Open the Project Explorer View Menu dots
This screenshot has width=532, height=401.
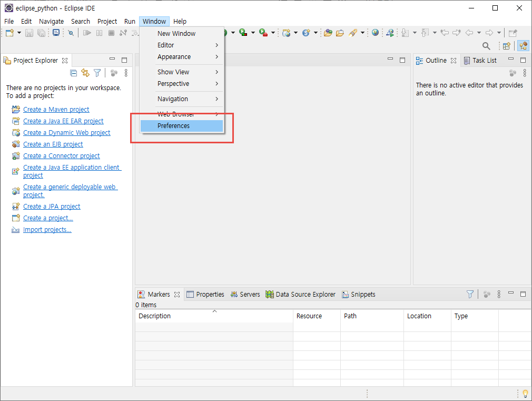pyautogui.click(x=126, y=73)
